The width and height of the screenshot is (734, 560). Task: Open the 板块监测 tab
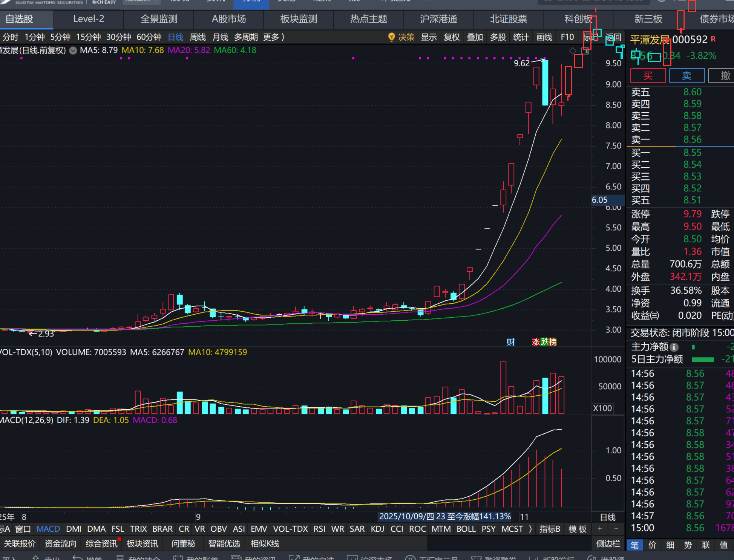tap(299, 19)
